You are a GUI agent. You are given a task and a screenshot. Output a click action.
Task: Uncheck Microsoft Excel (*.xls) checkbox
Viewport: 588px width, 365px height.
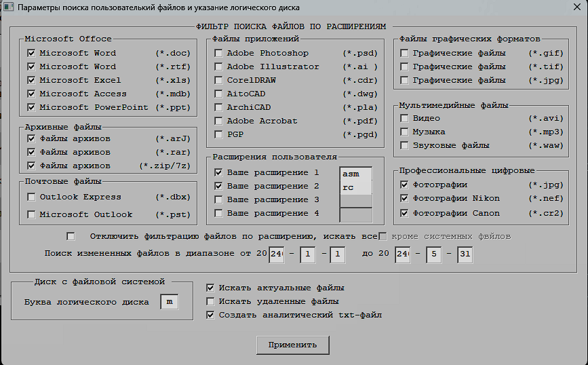click(31, 80)
